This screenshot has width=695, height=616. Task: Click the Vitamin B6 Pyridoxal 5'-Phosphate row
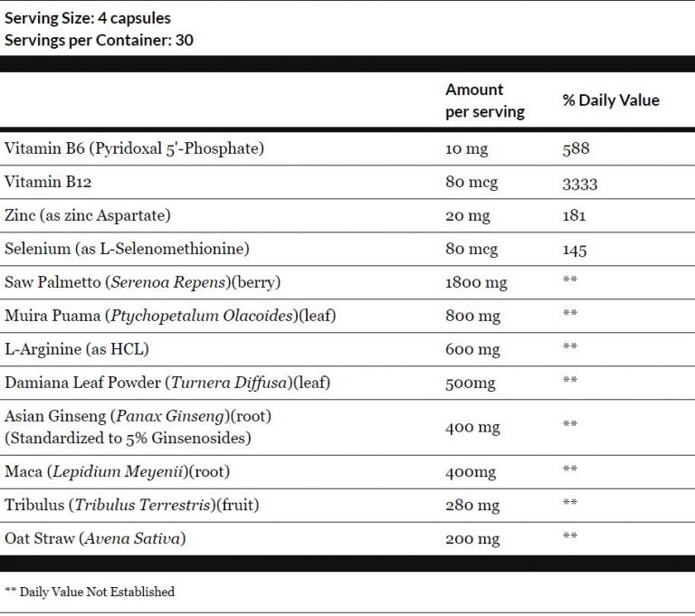click(x=347, y=149)
